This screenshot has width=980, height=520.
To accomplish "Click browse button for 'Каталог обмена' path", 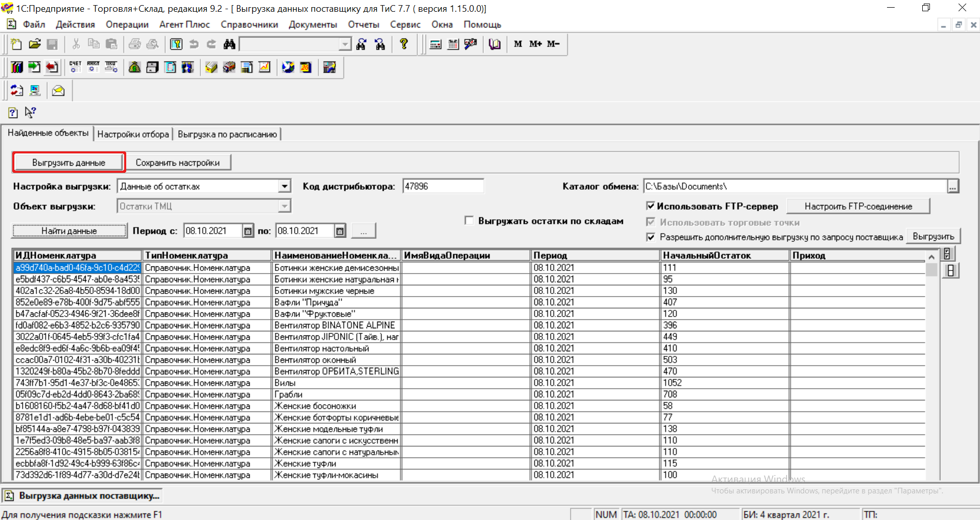I will pos(952,187).
